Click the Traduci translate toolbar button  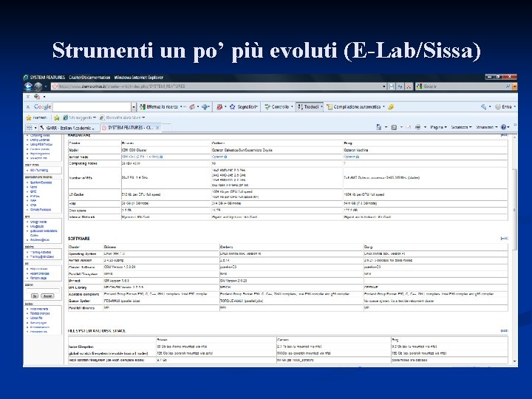(x=308, y=107)
